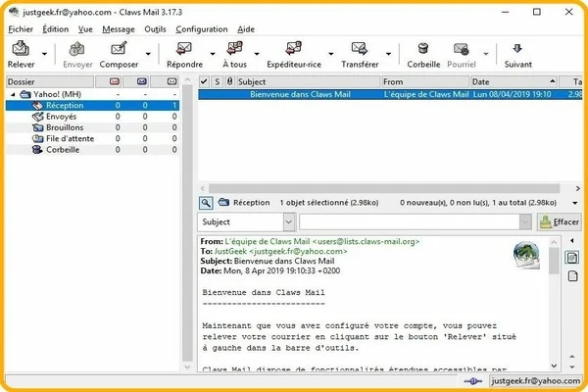Select the Corbeille folder in tree

click(x=92, y=150)
